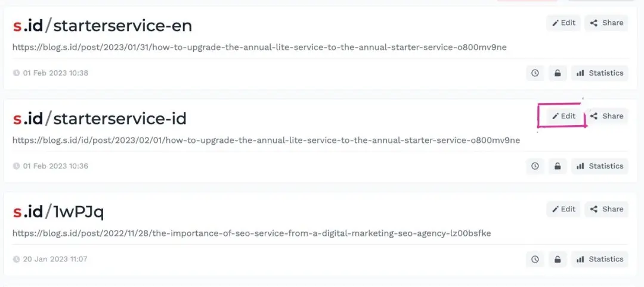The height and width of the screenshot is (287, 644).
Task: Share the 1wPJq short link
Action: [x=606, y=209]
